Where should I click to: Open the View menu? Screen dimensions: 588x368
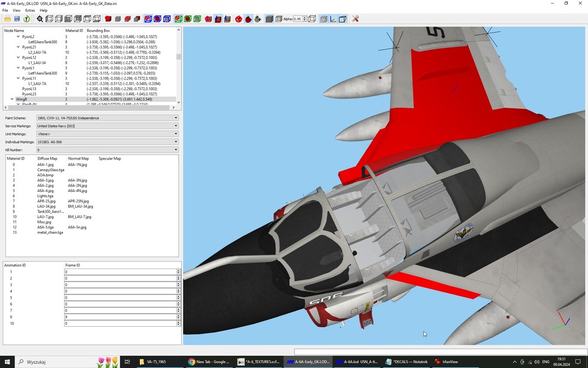point(16,11)
